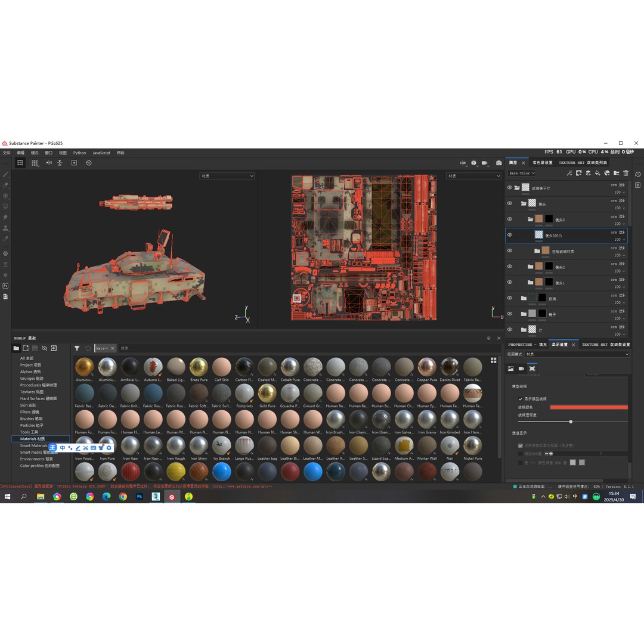Click the history clock icon in top toolbar
Screen dimensions: 644x644
click(x=89, y=163)
